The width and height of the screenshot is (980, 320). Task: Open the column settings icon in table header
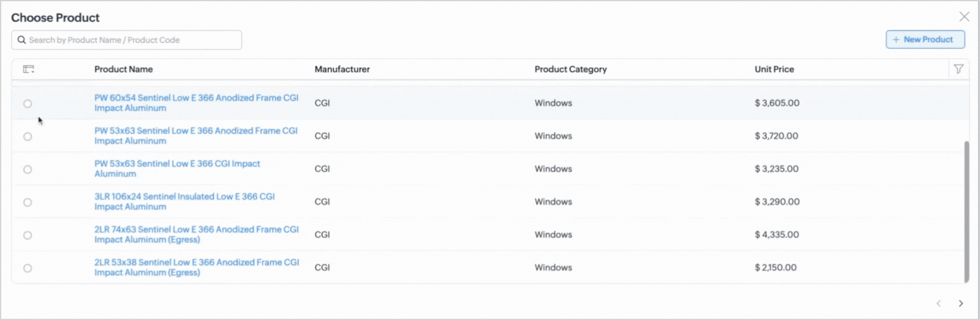coord(28,70)
